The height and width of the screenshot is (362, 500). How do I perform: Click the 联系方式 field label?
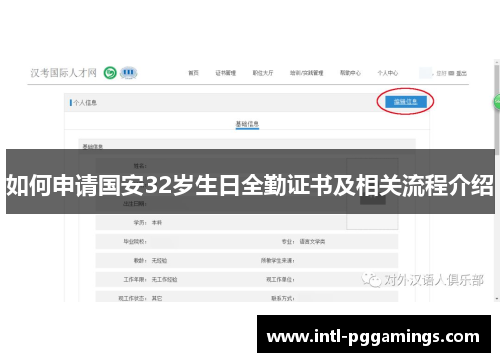283,298
